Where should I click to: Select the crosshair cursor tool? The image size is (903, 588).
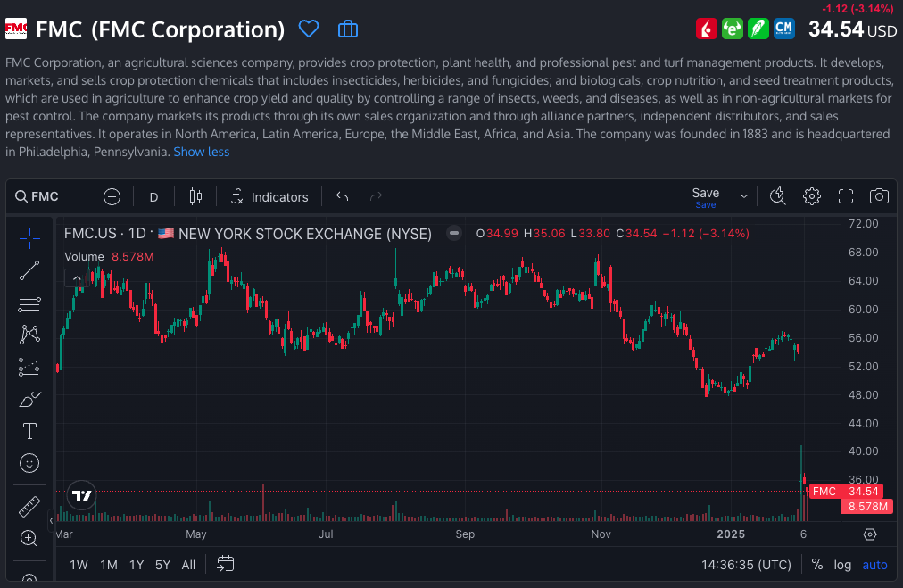click(29, 238)
